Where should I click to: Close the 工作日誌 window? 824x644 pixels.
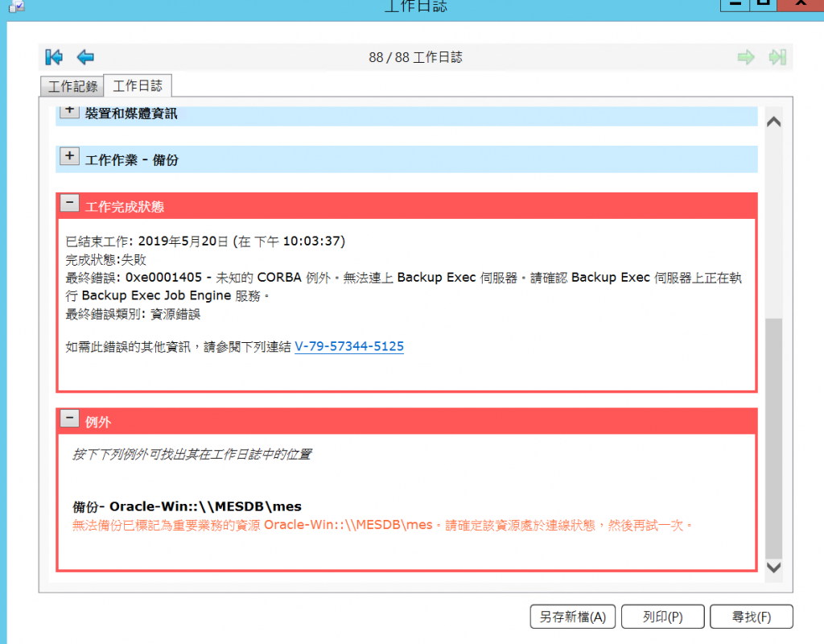(x=801, y=4)
